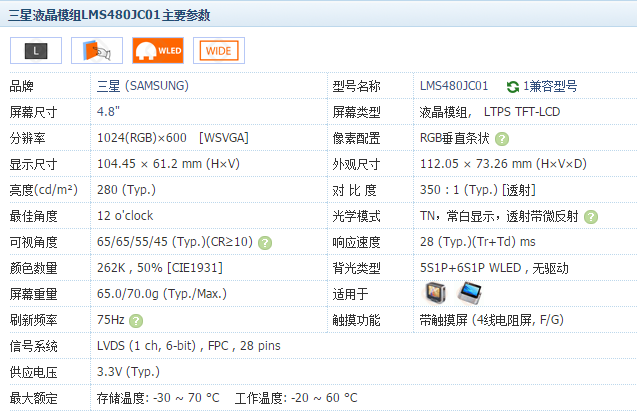Click the 工作温度: -20 ~ 60 °C value
Viewport: 637px width, 416px height.
pos(296,398)
